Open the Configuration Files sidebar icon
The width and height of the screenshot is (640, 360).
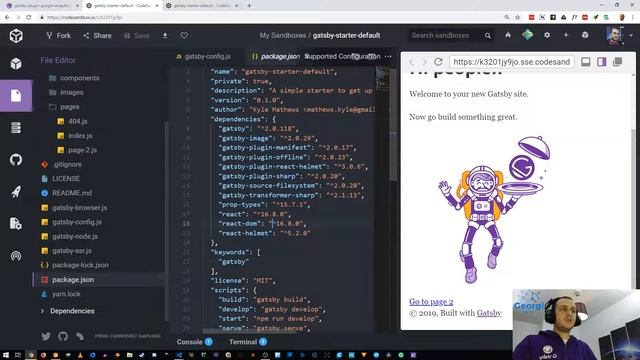click(16, 128)
